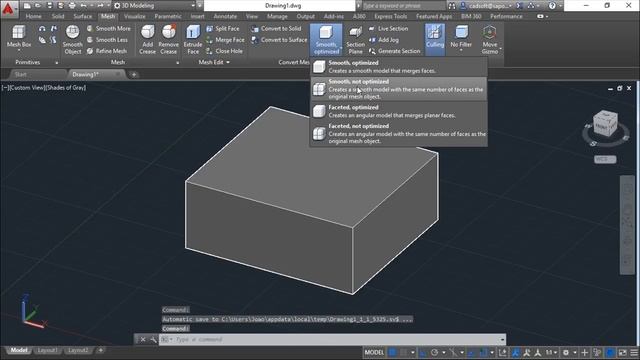Click the Mesh Box primitive icon
The image size is (640, 360).
coord(19,33)
